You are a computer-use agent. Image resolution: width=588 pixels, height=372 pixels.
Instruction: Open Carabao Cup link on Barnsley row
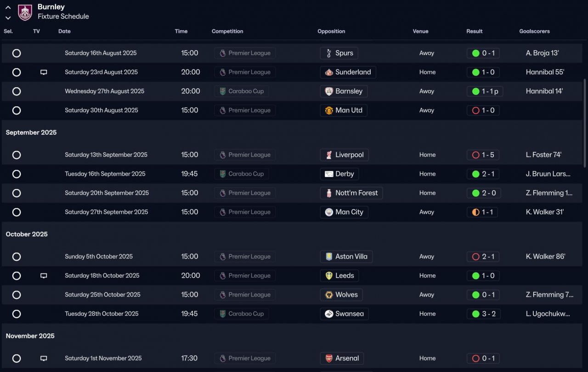click(242, 92)
